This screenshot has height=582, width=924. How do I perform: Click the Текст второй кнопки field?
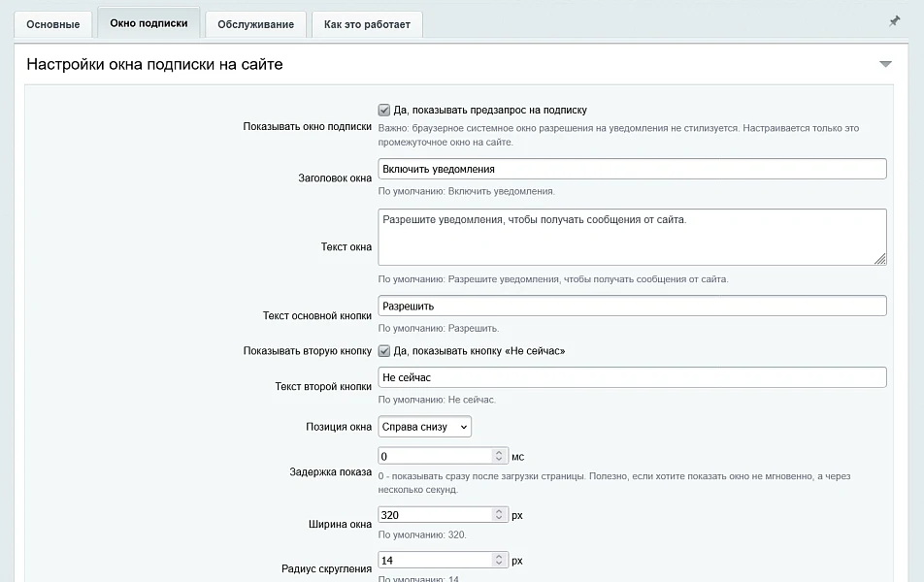(x=632, y=377)
